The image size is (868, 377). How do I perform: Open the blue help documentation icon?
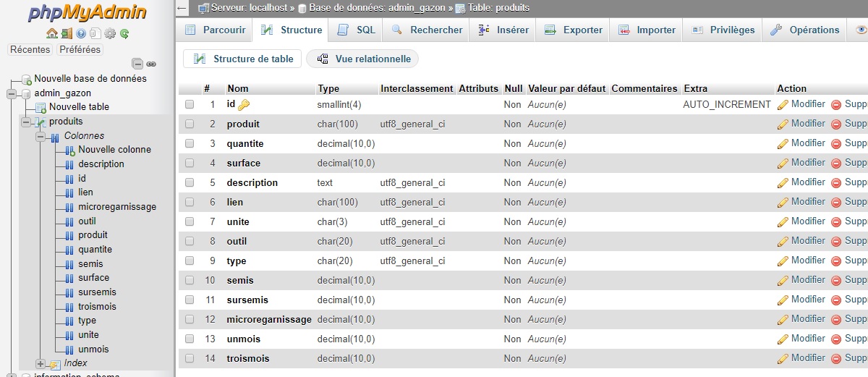[x=81, y=33]
